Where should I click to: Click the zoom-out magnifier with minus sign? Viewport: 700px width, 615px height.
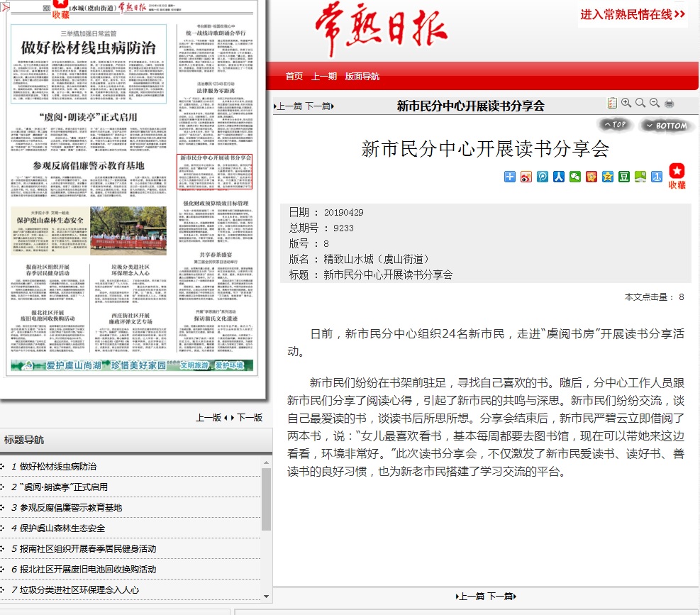point(655,103)
